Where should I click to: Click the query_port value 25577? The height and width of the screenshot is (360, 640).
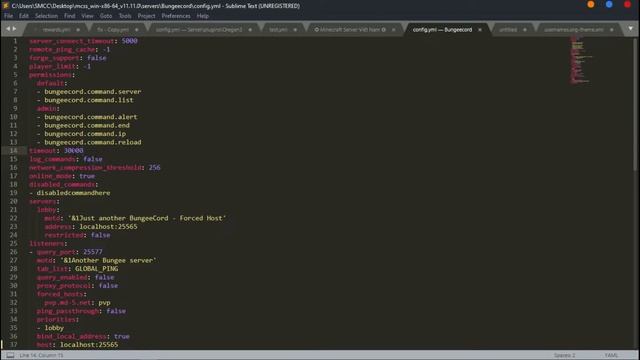click(x=93, y=252)
